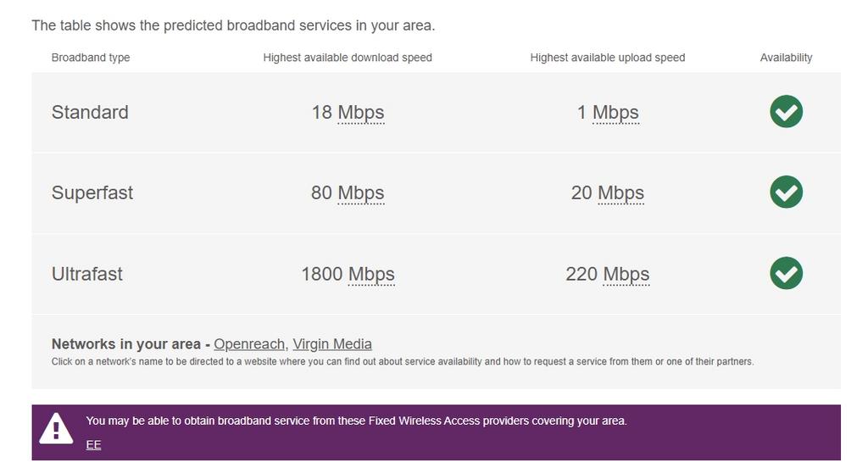Select the Highest available upload speed header
This screenshot has height=474, width=868.
pyautogui.click(x=608, y=58)
